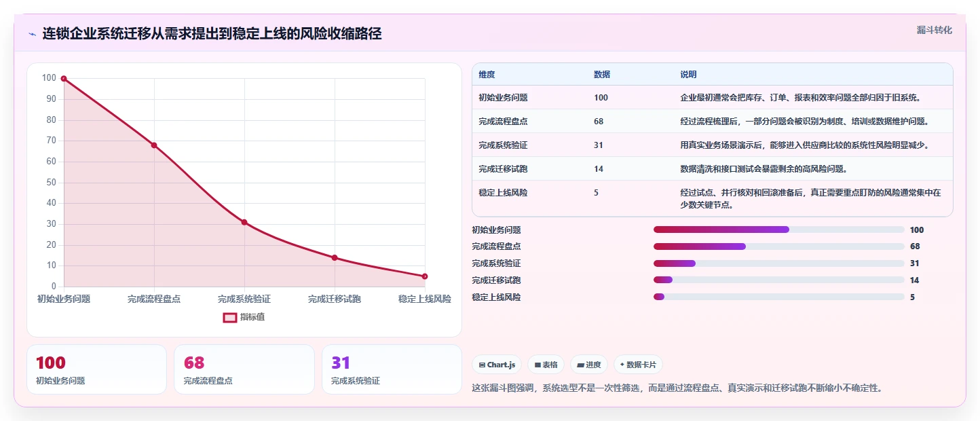The height and width of the screenshot is (421, 980).
Task: Click the lightning icon beside the title
Action: [x=32, y=34]
